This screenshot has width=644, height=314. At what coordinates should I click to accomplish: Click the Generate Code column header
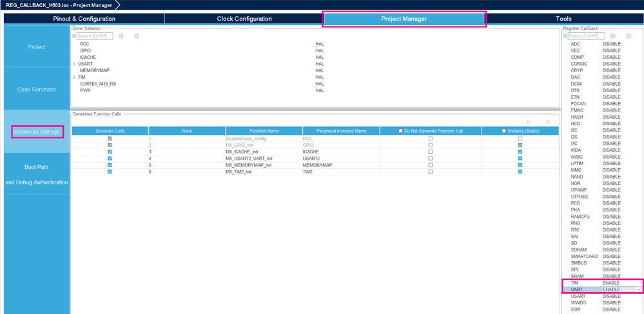[x=110, y=131]
